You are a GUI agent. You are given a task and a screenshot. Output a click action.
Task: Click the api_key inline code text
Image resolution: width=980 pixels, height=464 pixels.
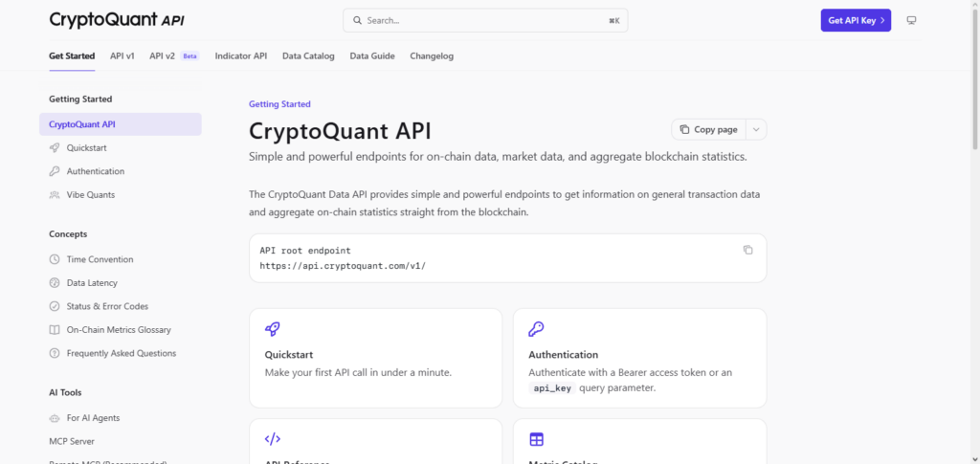coord(552,387)
